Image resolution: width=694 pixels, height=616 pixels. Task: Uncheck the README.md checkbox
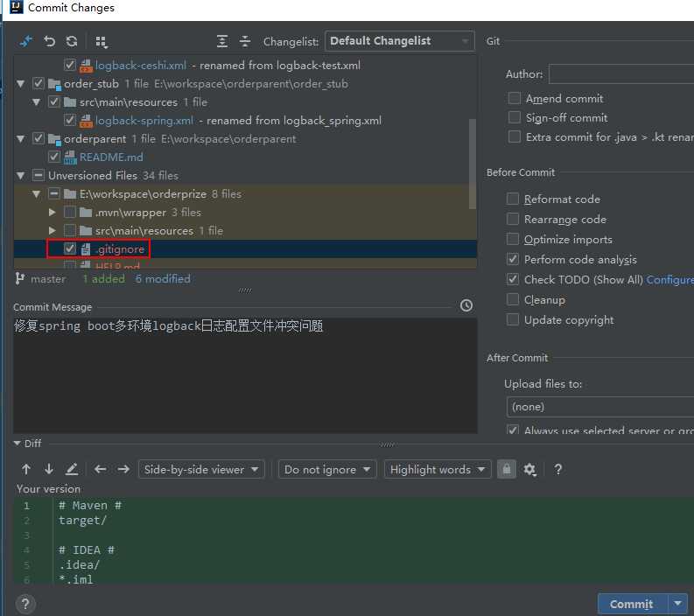click(54, 157)
